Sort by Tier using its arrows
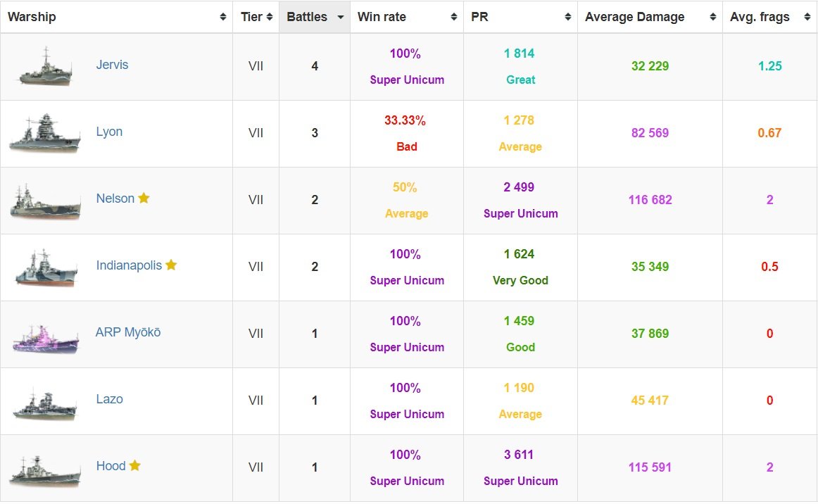Viewport: 818px width, 504px height. 269,17
